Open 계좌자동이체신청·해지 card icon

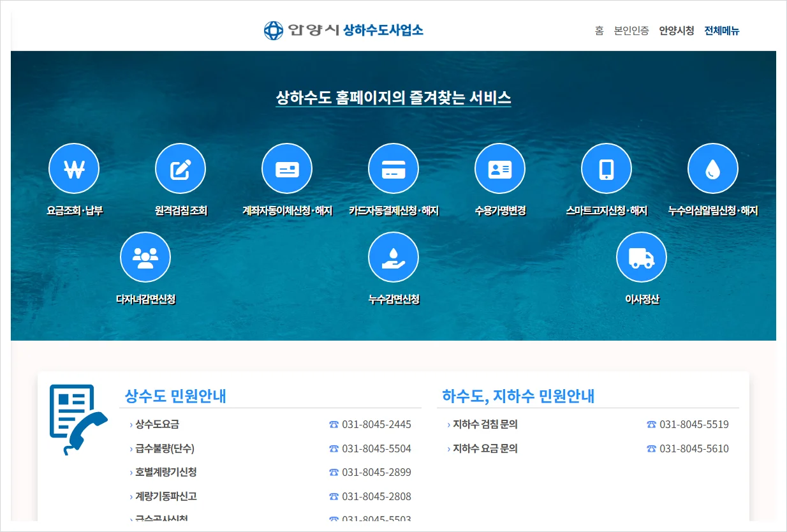287,168
